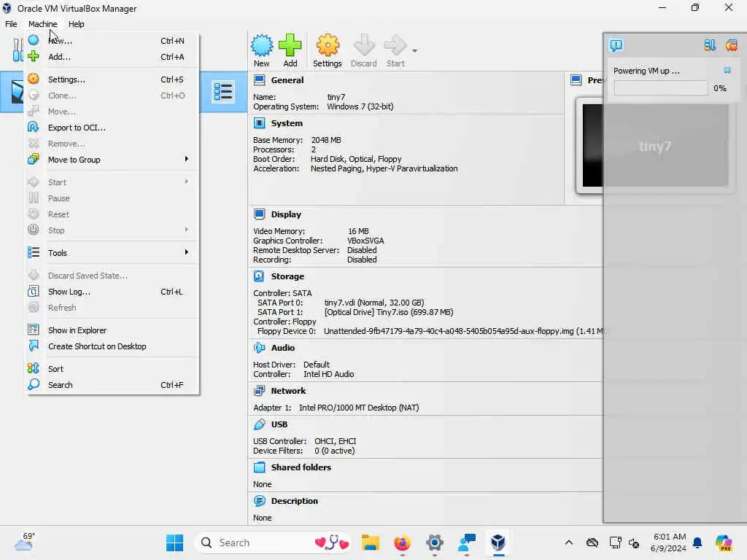Click the VirtualBox taskbar icon
Image resolution: width=747 pixels, height=560 pixels.
(x=498, y=542)
